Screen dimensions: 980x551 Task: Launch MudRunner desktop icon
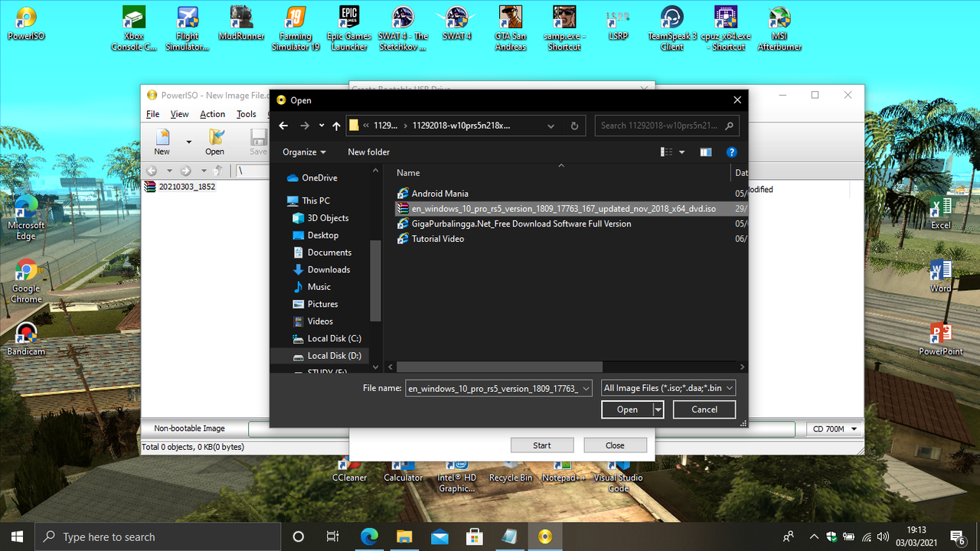click(x=241, y=24)
